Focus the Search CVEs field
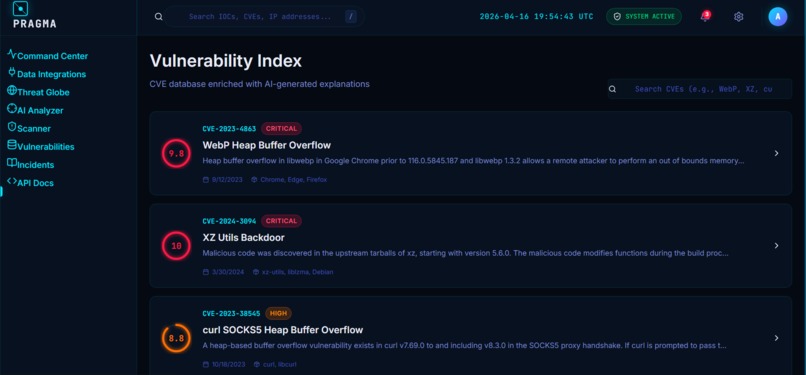The image size is (806, 375). [x=700, y=89]
